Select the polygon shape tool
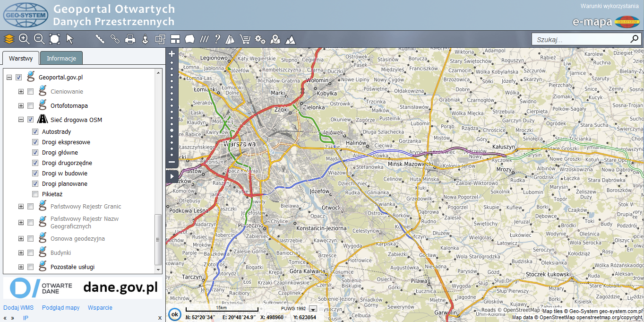 [189, 39]
